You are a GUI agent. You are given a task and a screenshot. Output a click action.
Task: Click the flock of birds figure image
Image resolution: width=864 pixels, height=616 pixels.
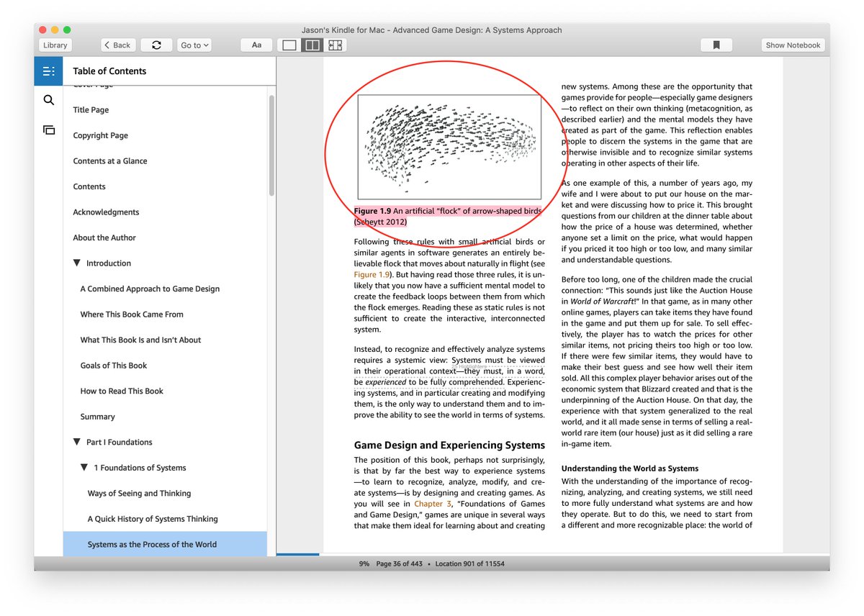point(449,147)
